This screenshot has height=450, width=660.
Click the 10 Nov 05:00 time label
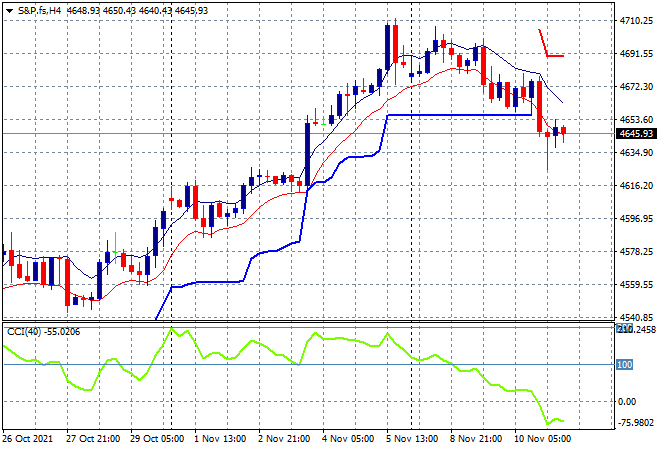click(x=543, y=439)
